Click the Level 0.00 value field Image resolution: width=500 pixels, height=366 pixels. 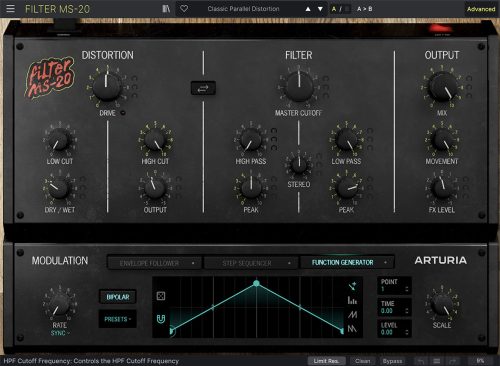pyautogui.click(x=387, y=332)
